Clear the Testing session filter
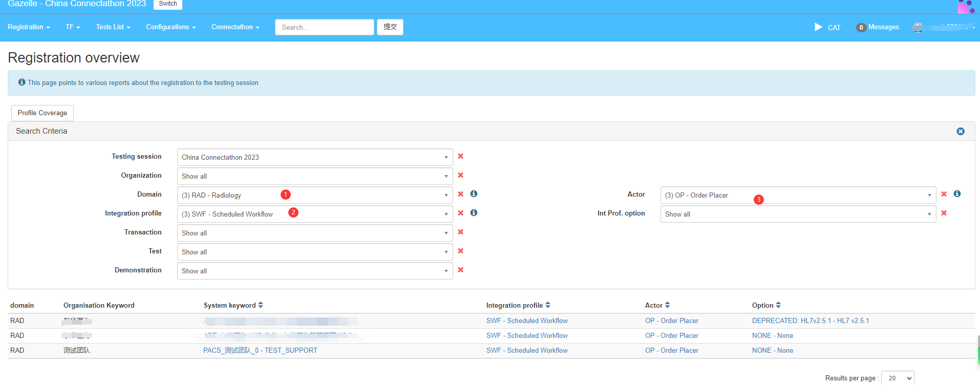980x385 pixels. point(460,156)
